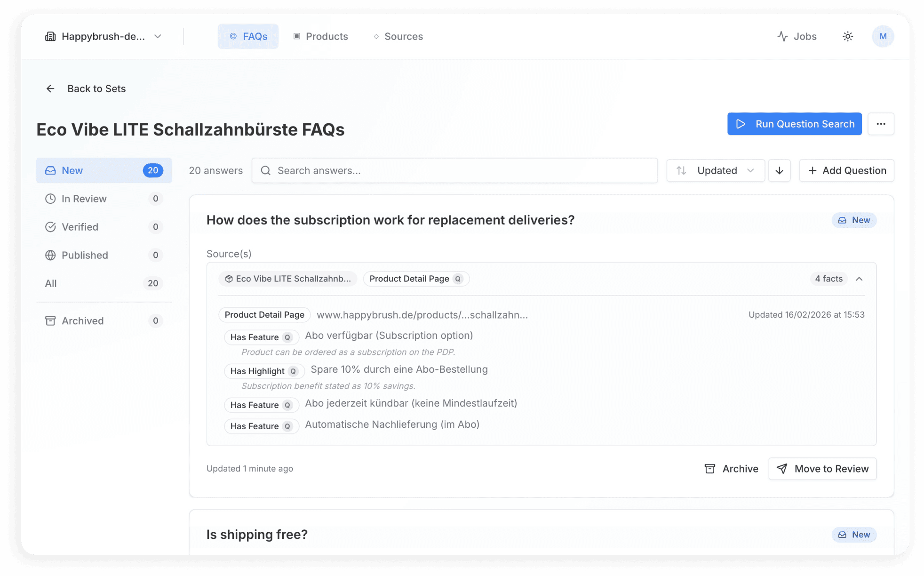Screen dimensions: 924x576
Task: Open the Eco Vibe LITE product chip
Action: [288, 279]
